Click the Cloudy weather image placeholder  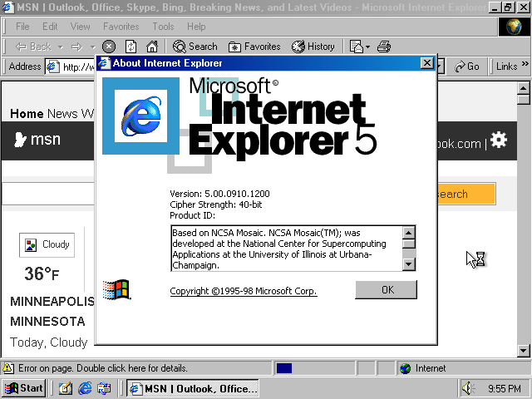[x=47, y=244]
